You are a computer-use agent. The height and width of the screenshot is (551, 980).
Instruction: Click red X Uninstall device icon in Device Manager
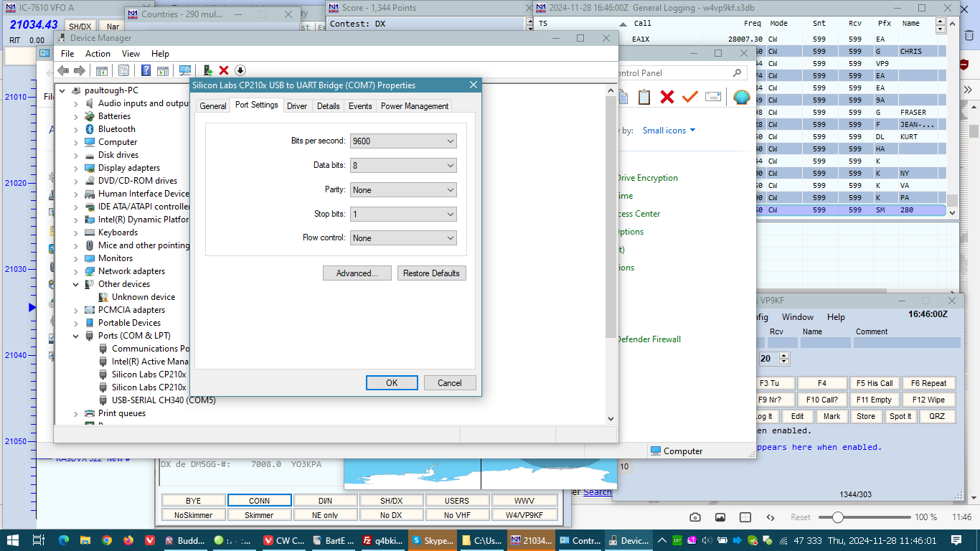(224, 70)
